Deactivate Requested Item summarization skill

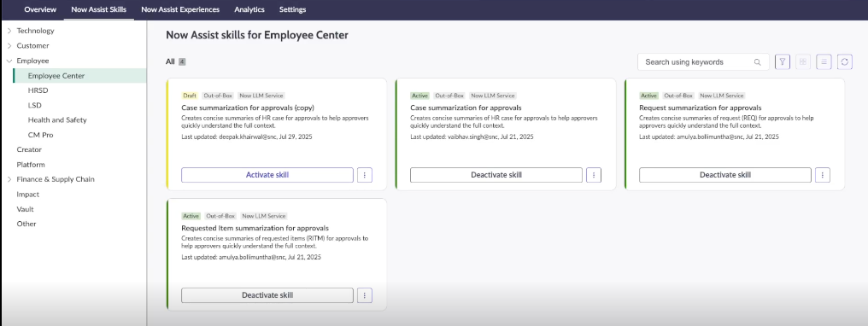[267, 295]
